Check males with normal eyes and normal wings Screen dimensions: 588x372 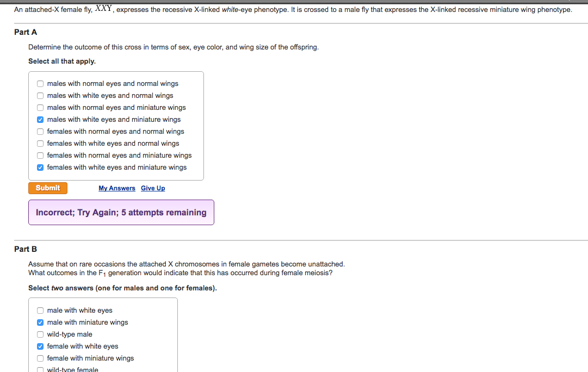pyautogui.click(x=40, y=84)
